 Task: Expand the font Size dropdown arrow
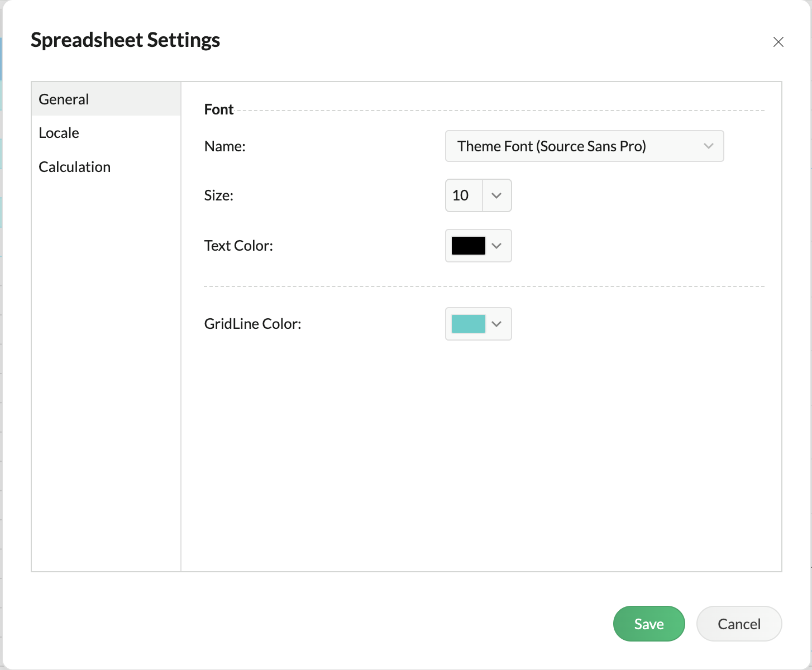(496, 195)
